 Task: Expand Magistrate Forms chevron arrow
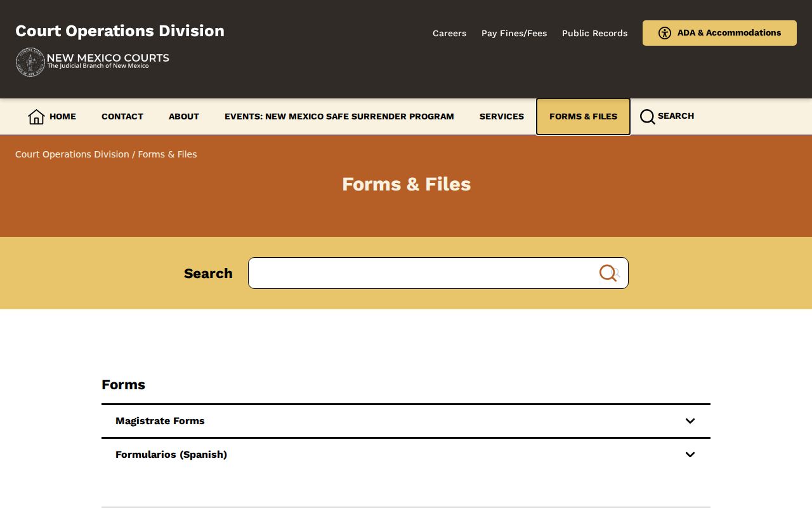point(690,421)
